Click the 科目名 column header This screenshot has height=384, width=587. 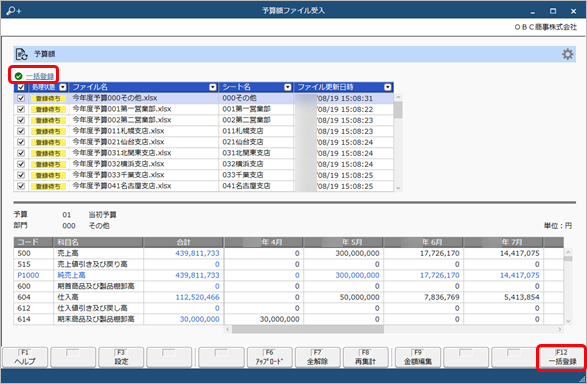click(98, 242)
